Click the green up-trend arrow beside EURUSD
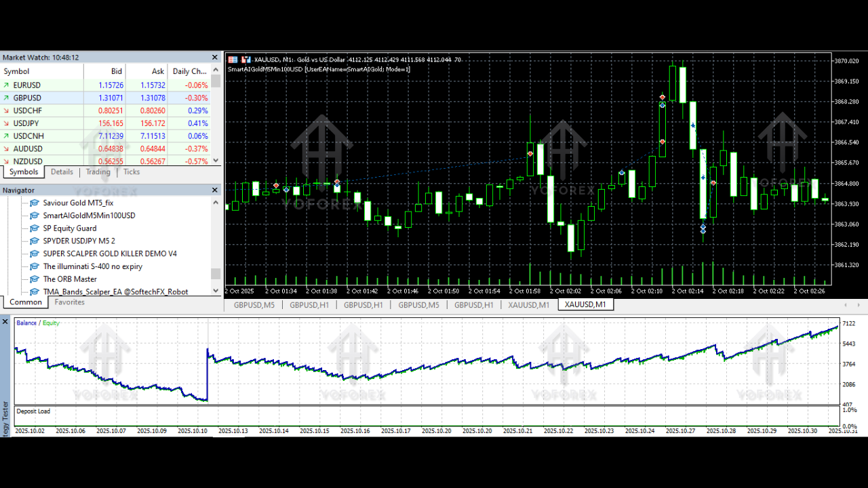The image size is (868, 488). pos(5,85)
